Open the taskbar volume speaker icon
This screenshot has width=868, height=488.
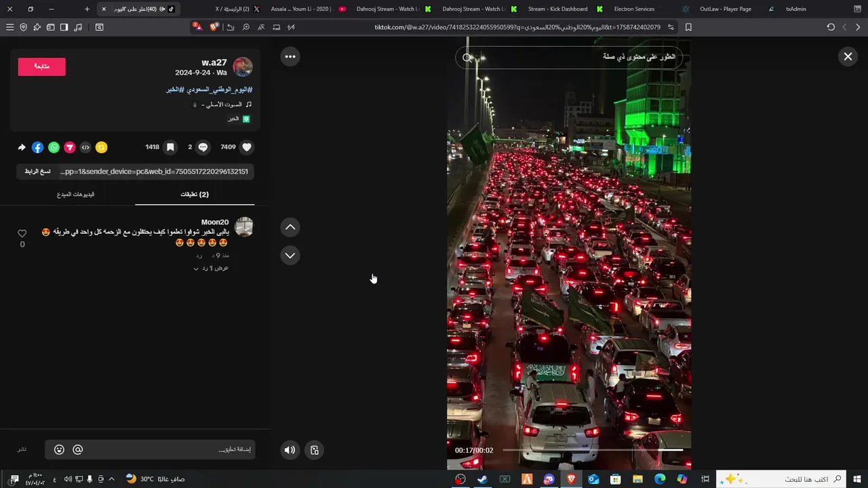pyautogui.click(x=68, y=479)
